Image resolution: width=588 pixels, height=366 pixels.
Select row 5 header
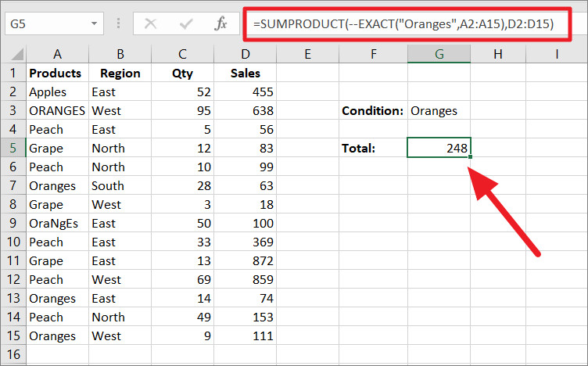13,148
